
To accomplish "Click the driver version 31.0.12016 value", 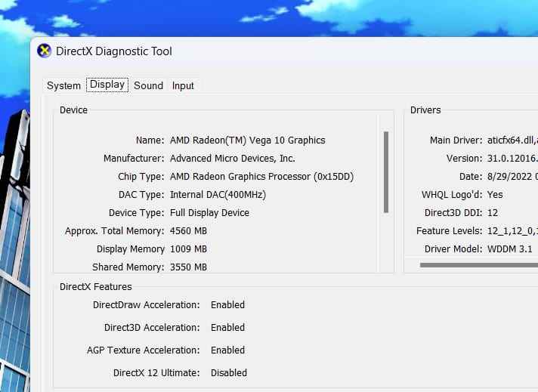I will (512, 159).
